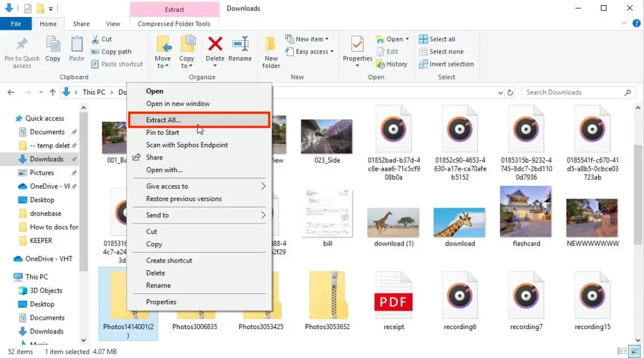
Task: Click the Edit ribbon button
Action: tap(387, 52)
